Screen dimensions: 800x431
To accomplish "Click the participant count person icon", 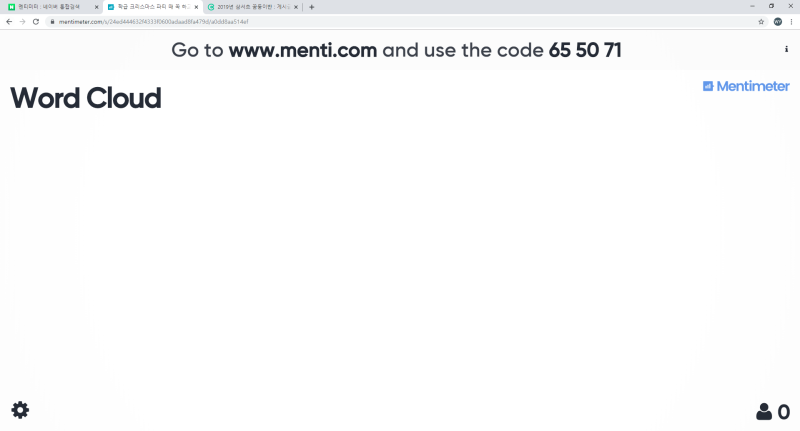I will [x=764, y=412].
